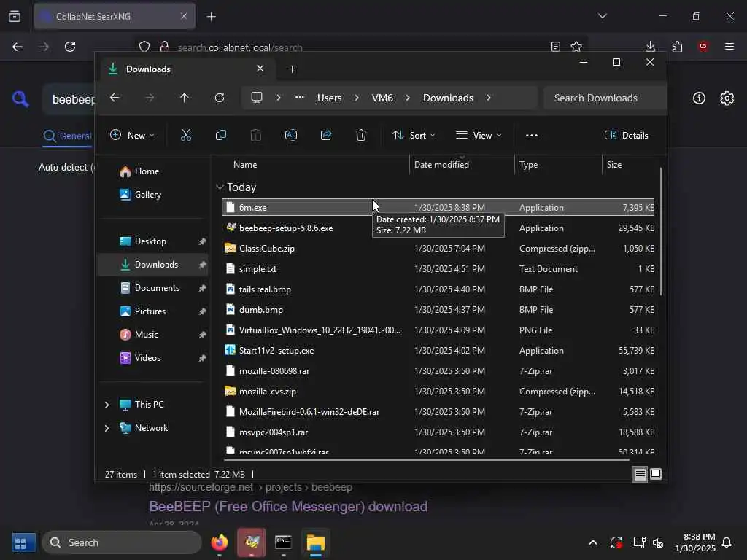Open the Sort dropdown menu
Screen dimensions: 747x560
tap(414, 135)
